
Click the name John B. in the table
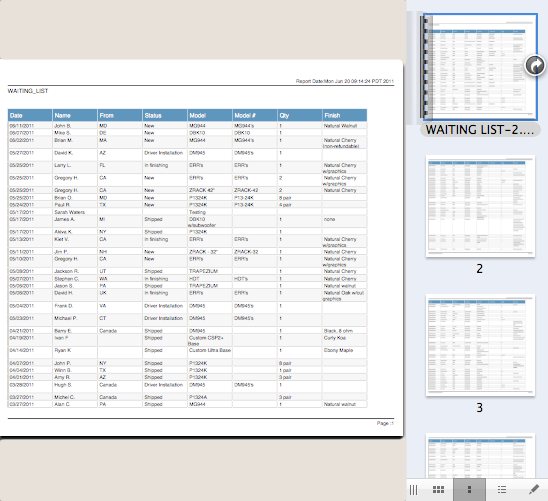[63, 125]
